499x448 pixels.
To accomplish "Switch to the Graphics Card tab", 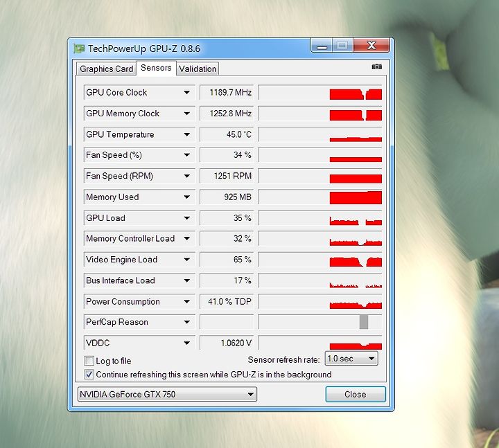I will (106, 69).
